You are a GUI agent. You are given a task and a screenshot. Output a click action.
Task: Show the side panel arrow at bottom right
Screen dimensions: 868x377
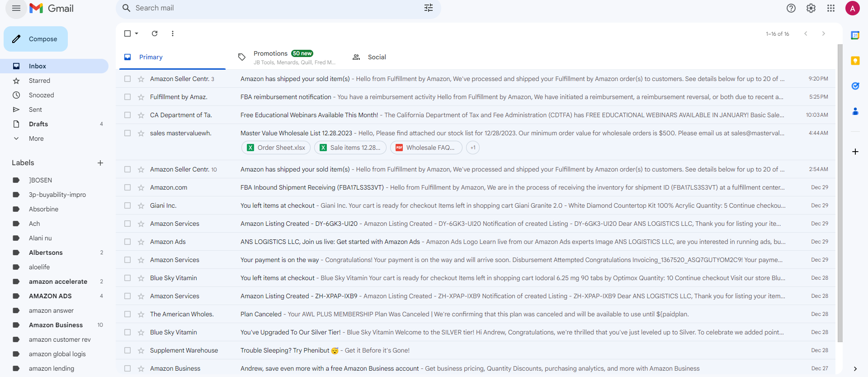point(855,368)
